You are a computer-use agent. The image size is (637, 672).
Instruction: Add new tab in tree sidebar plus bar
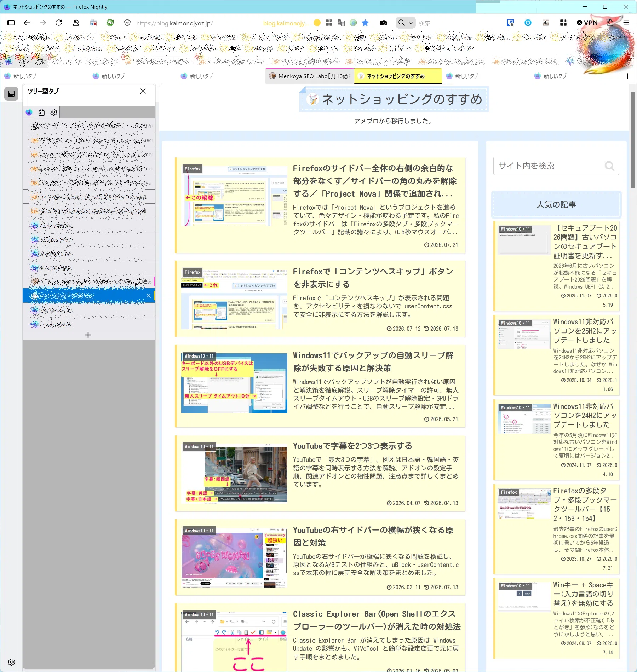[x=88, y=335]
